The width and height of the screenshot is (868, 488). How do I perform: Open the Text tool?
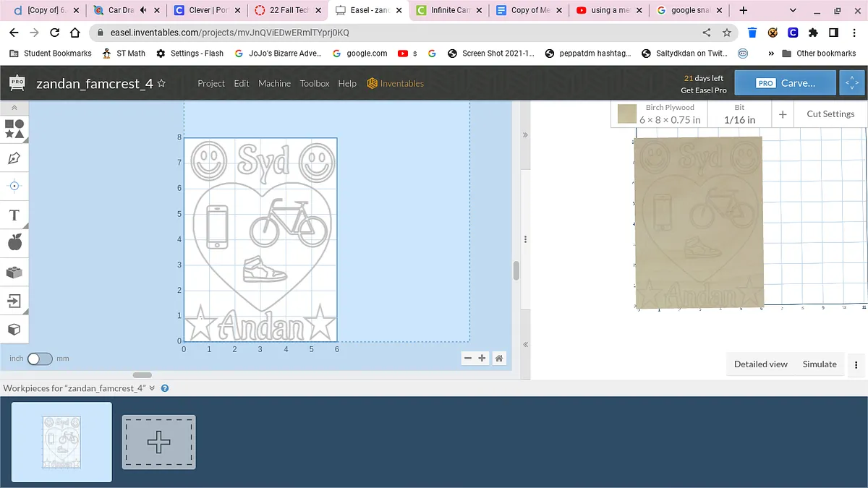click(14, 215)
